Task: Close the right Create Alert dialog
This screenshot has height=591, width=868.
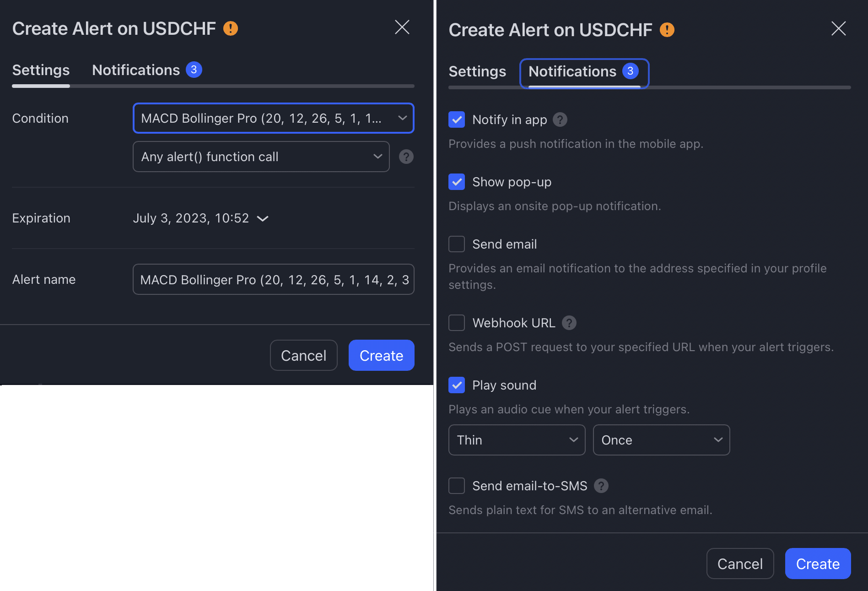Action: pos(839,28)
